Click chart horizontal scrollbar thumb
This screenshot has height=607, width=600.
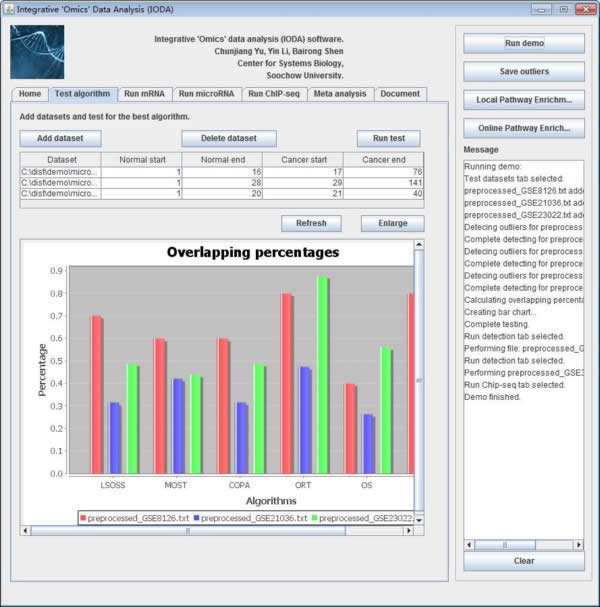tap(188, 530)
